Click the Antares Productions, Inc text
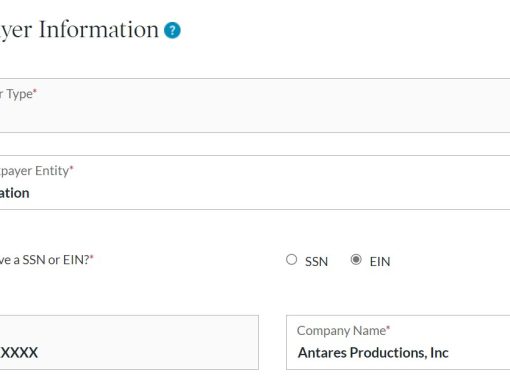Viewport: 510px width, 382px height. click(x=373, y=353)
